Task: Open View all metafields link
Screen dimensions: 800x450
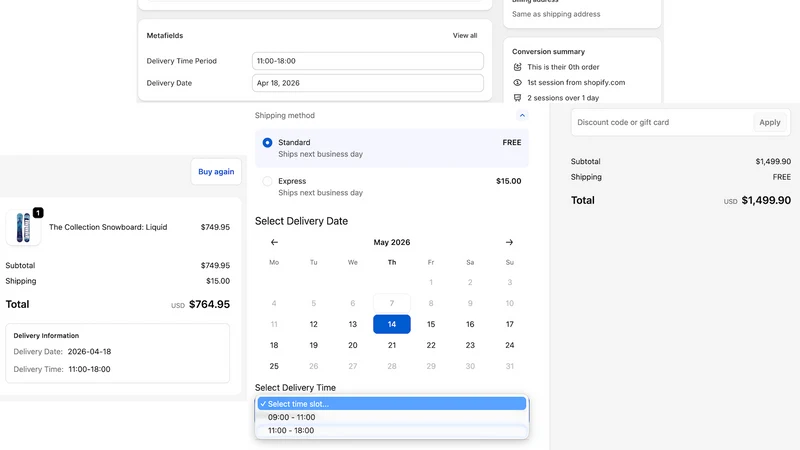Action: point(465,35)
